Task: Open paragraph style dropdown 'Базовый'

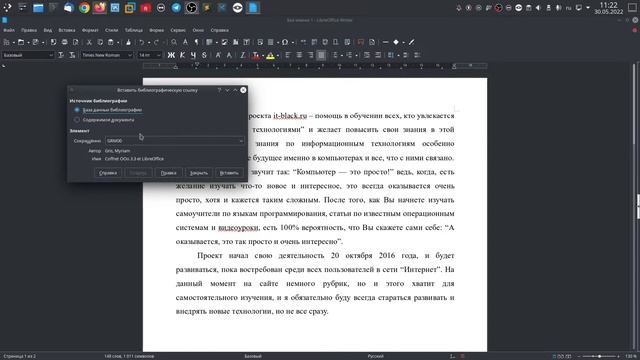Action: point(51,55)
